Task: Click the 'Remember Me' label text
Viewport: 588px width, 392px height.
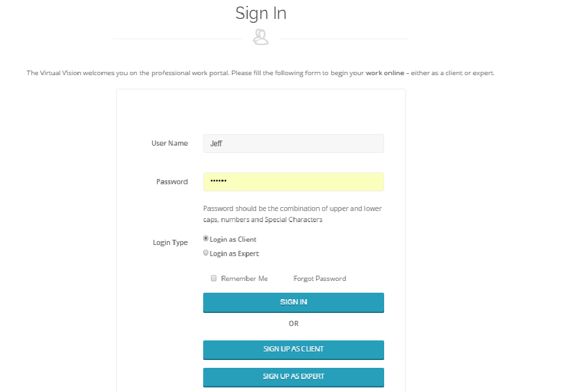Action: tap(244, 278)
